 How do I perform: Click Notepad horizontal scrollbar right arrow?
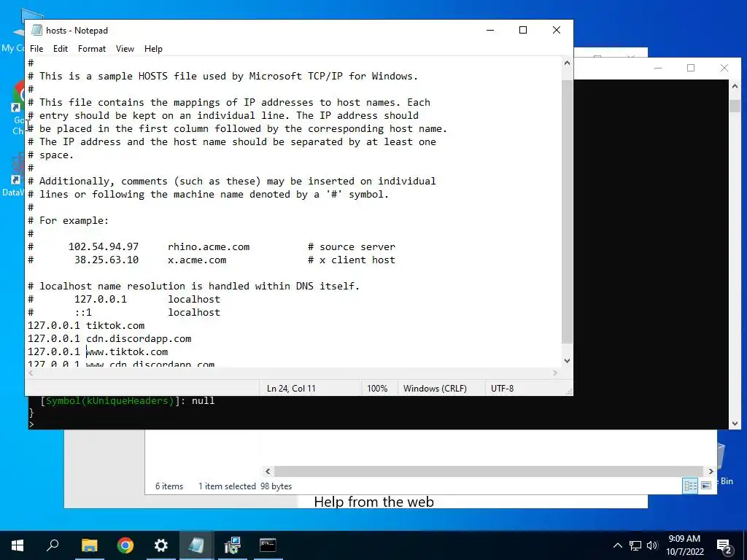pos(555,373)
